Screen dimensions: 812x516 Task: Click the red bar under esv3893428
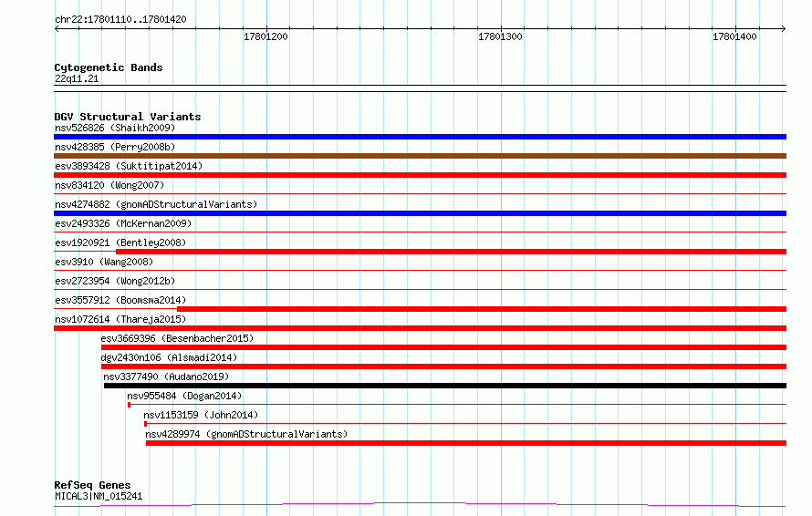(x=420, y=175)
